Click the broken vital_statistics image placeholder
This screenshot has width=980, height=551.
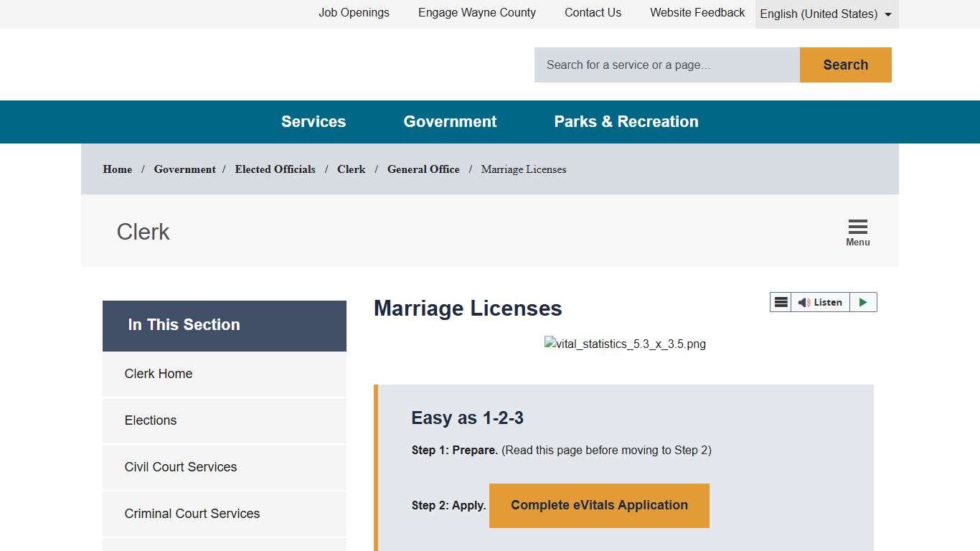coord(624,344)
